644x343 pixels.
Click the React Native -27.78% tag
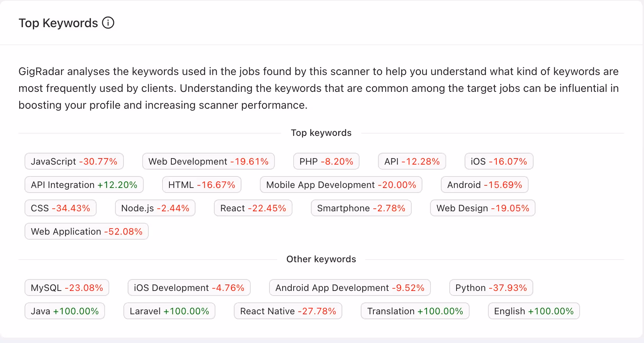click(288, 311)
